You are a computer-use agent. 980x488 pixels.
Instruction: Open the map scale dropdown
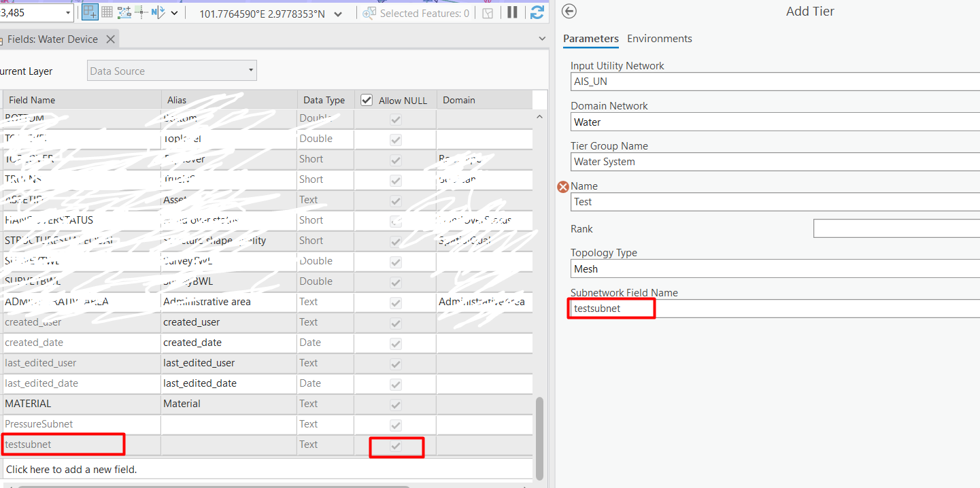pyautogui.click(x=66, y=12)
